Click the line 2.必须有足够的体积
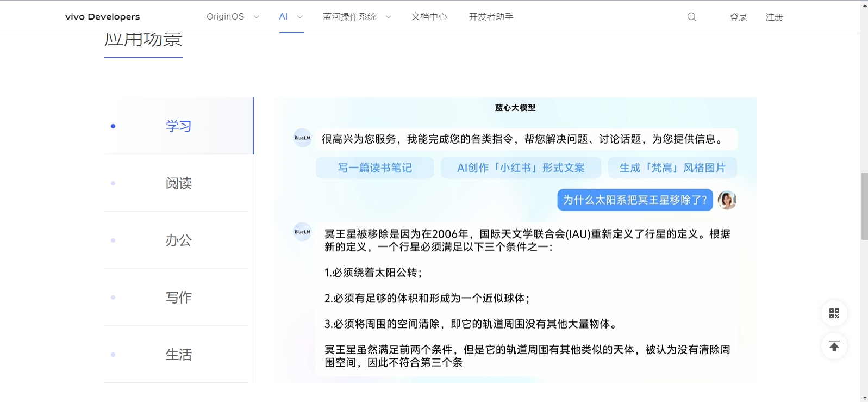Viewport: 868px width, 402px height. tap(427, 298)
